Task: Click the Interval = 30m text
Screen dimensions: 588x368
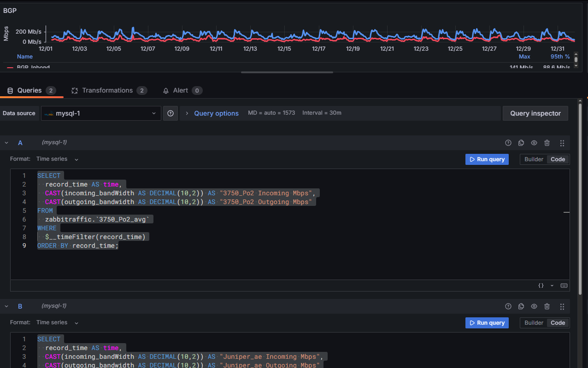Action: 322,113
